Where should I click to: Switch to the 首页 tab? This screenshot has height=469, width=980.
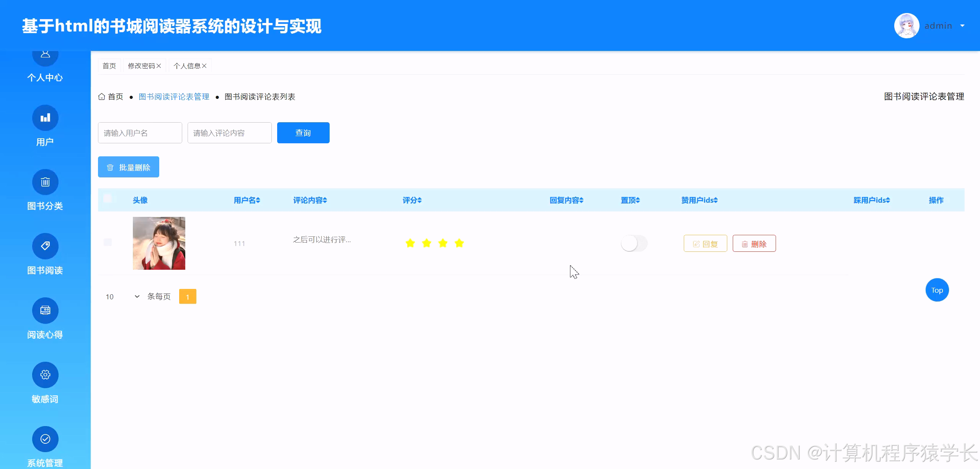[x=109, y=66]
